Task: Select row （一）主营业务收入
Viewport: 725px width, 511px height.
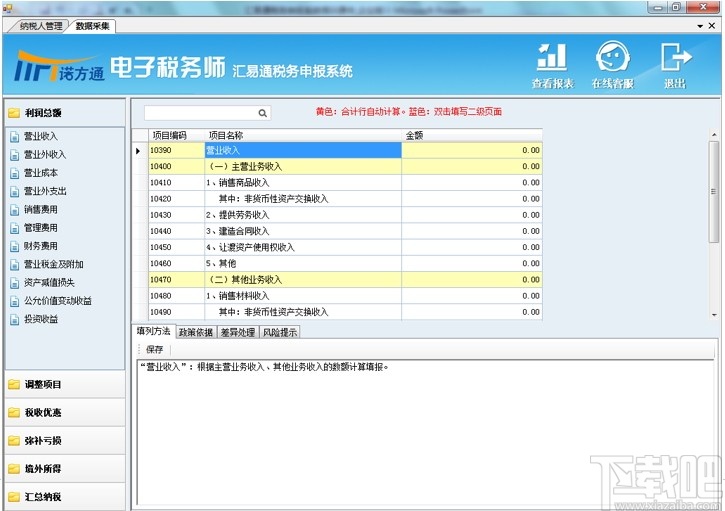Action: (345, 166)
